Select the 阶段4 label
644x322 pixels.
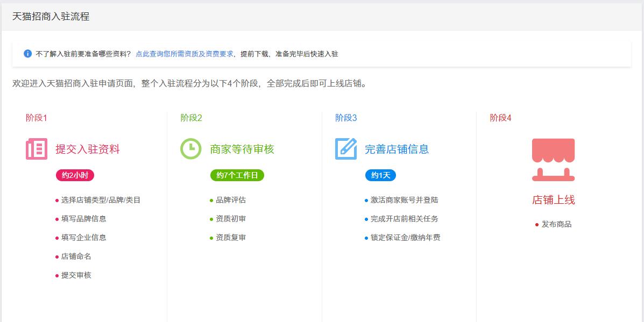pyautogui.click(x=500, y=118)
